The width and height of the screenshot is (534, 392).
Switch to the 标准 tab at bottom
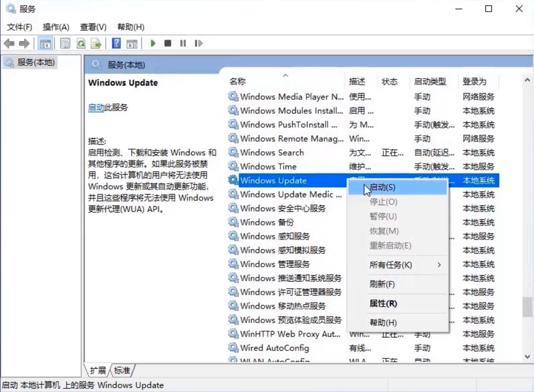(123, 370)
